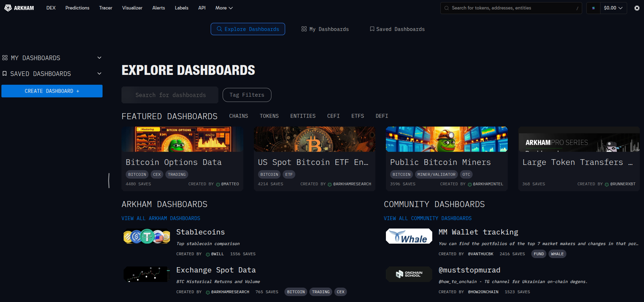Filter featured dashboards by TOKENS

click(x=269, y=116)
